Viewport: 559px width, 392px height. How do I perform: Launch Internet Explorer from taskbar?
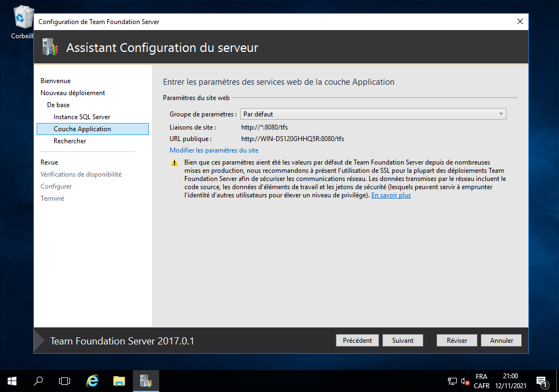(x=92, y=381)
